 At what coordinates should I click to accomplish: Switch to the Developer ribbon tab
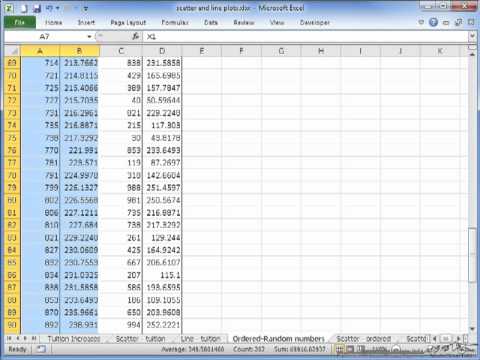315,22
